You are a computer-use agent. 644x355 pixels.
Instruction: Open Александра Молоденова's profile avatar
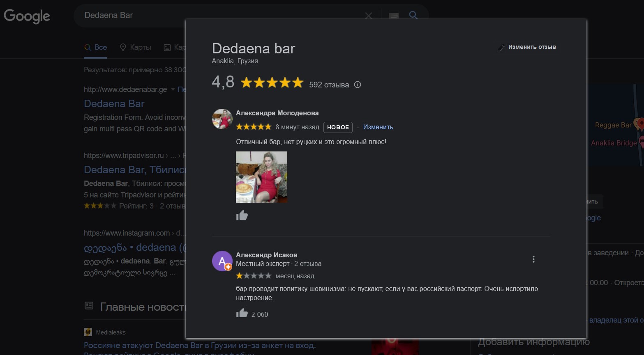click(x=222, y=119)
